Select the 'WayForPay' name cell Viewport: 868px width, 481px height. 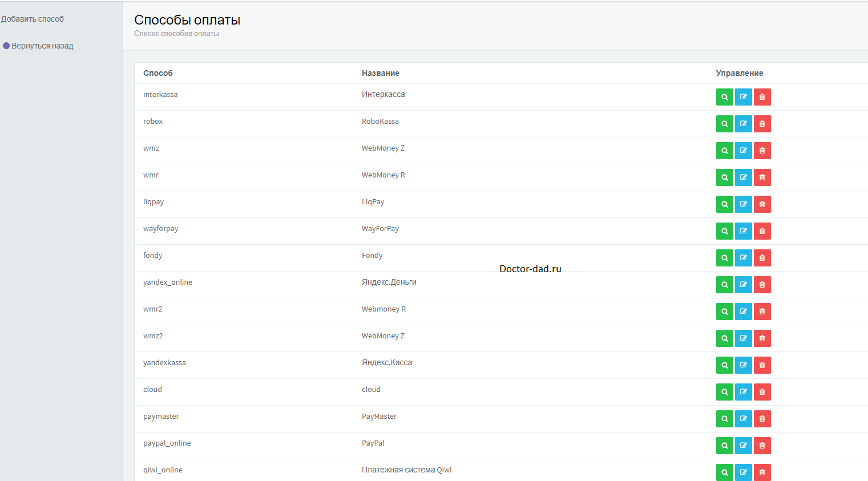point(380,228)
